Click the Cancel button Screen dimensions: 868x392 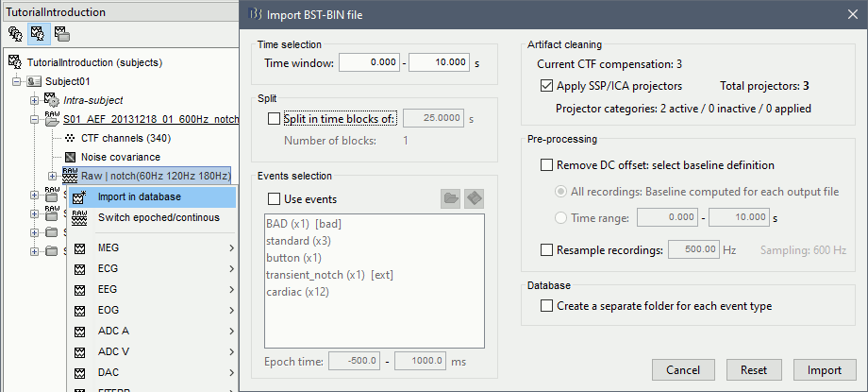[x=682, y=368]
